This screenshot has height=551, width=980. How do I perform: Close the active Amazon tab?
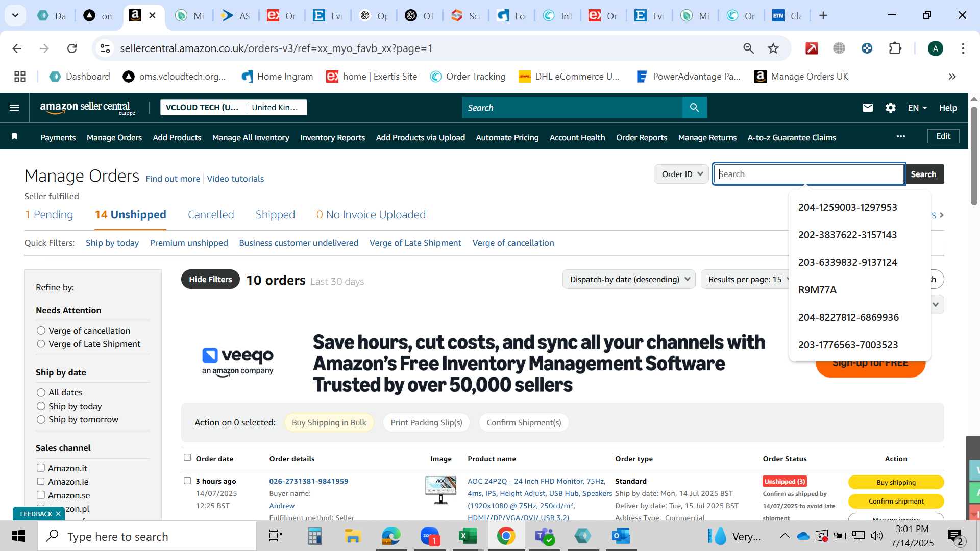(x=152, y=16)
